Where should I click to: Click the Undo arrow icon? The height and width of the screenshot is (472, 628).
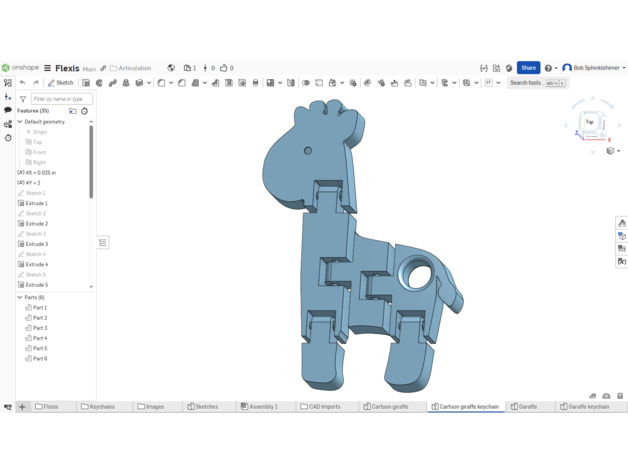click(23, 83)
